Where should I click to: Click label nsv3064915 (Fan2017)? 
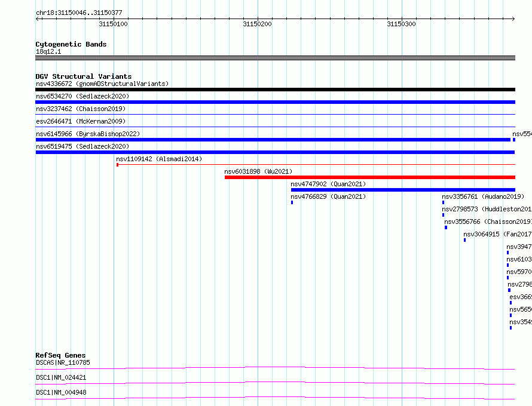[497, 234]
